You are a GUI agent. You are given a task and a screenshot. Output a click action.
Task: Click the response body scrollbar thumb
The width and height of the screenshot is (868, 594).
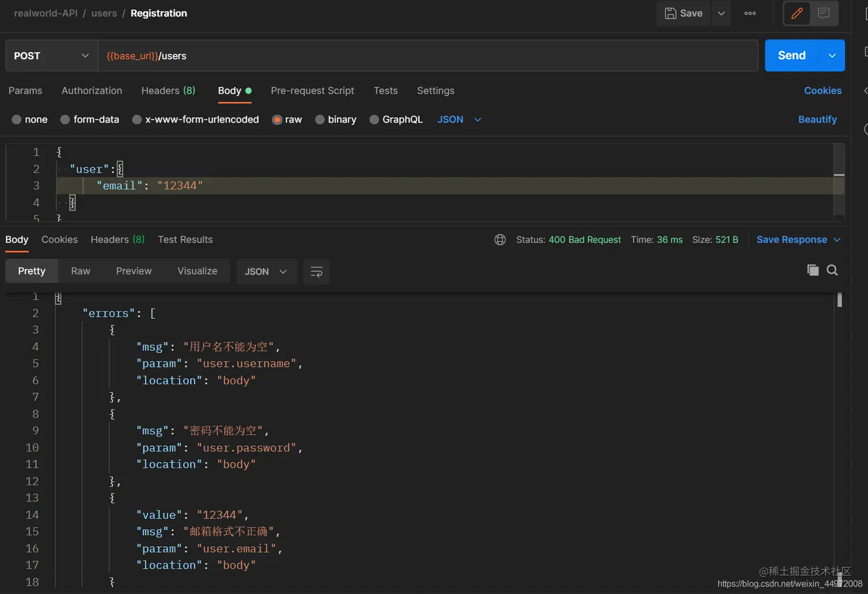839,299
